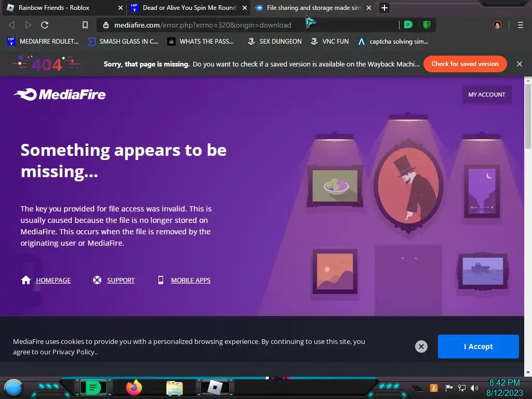Follow the SUPPORT link

(x=121, y=280)
